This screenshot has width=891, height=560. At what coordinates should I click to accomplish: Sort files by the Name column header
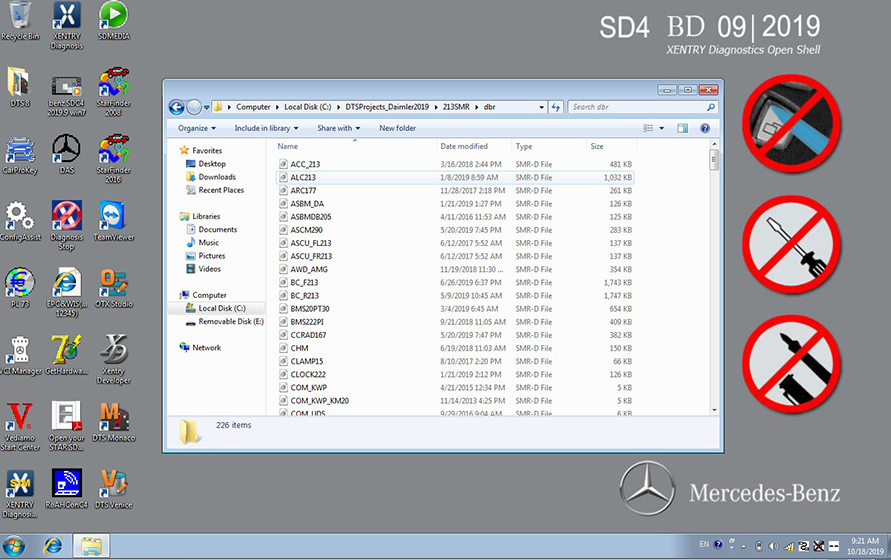click(288, 146)
